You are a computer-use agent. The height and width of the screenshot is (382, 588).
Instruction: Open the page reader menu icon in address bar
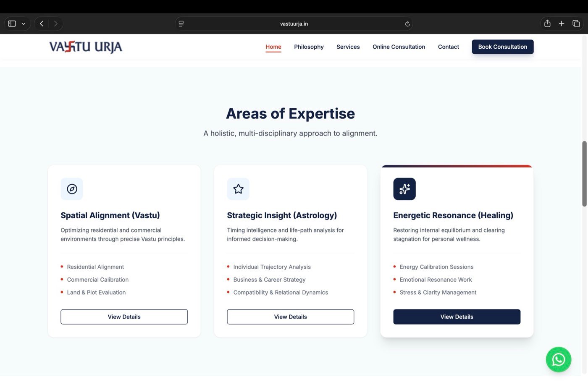tap(181, 24)
